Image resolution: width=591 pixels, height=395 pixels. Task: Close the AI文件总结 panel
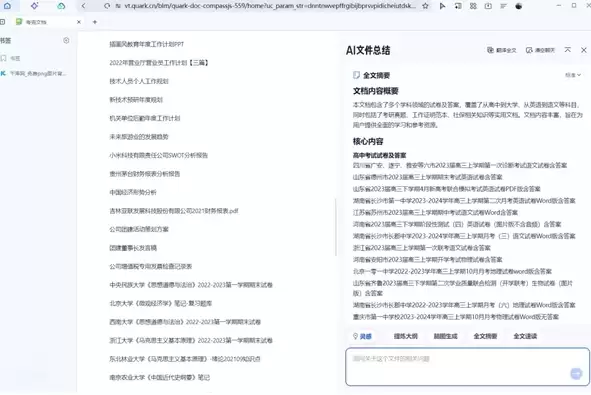[584, 49]
